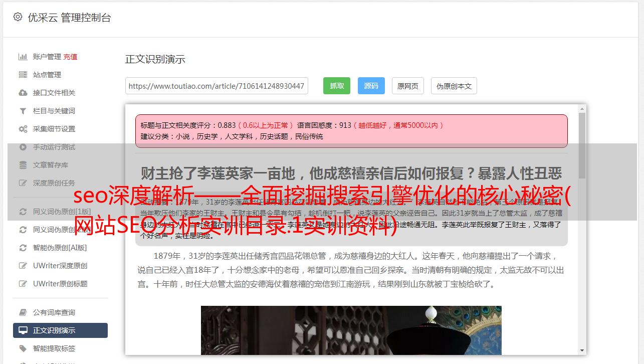The width and height of the screenshot is (644, 364).
Task: Select 智能伪原创[AI版] entry
Action: click(x=60, y=248)
